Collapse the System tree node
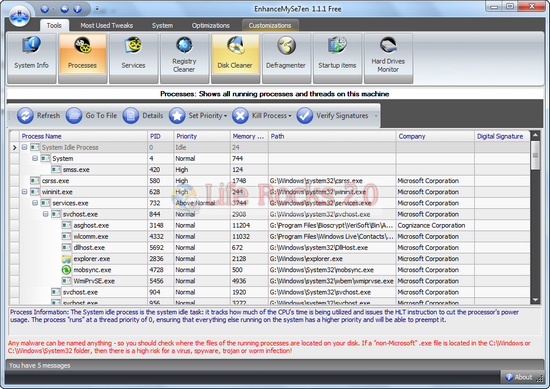This screenshot has width=550, height=389. coord(35,159)
